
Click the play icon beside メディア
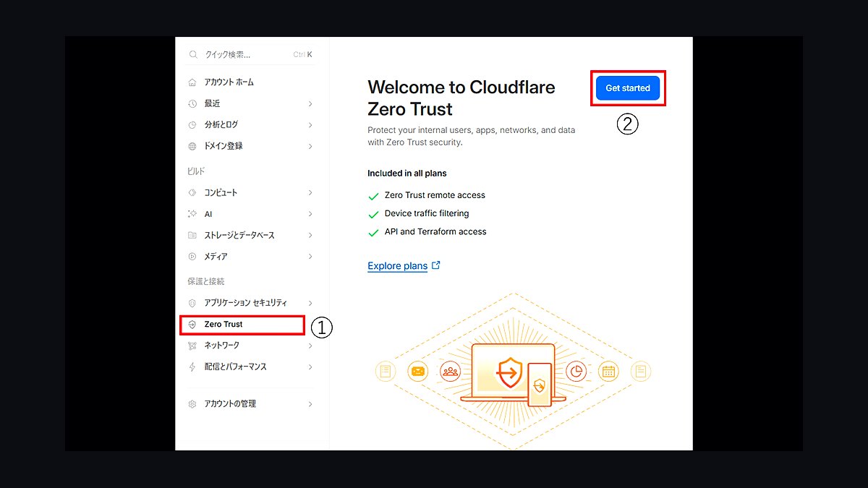pos(192,257)
